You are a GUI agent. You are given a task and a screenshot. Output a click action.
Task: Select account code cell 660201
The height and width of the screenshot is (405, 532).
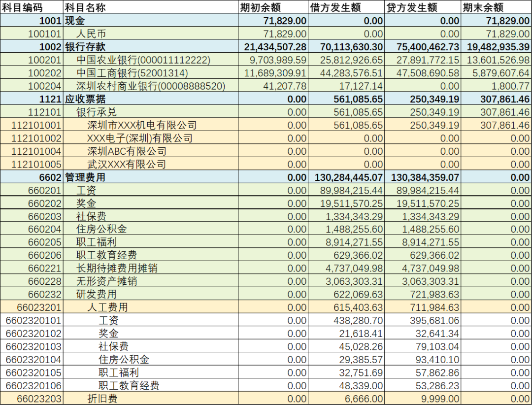[x=32, y=190]
